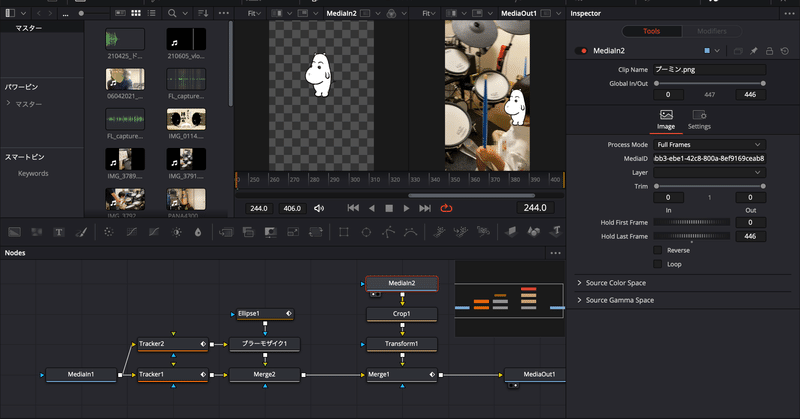The width and height of the screenshot is (800, 419).
Task: Adjust the Hold First Frame slider
Action: point(691,223)
